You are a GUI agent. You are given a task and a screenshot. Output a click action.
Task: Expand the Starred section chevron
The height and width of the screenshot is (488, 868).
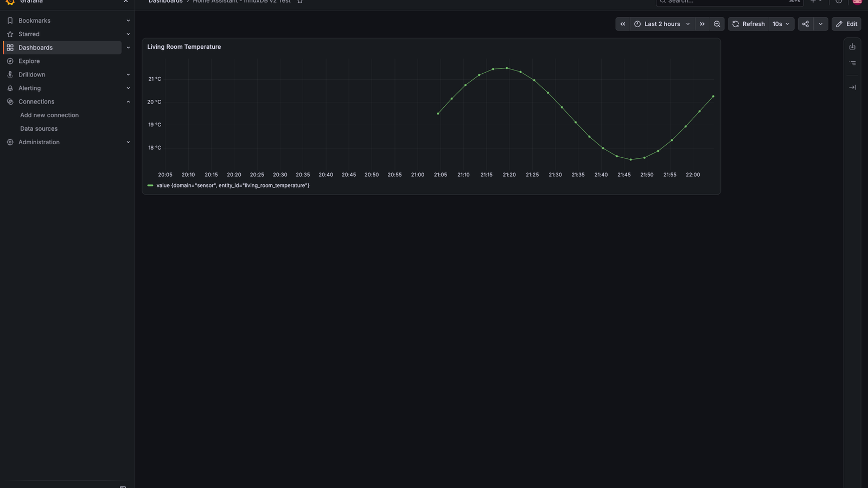point(128,34)
